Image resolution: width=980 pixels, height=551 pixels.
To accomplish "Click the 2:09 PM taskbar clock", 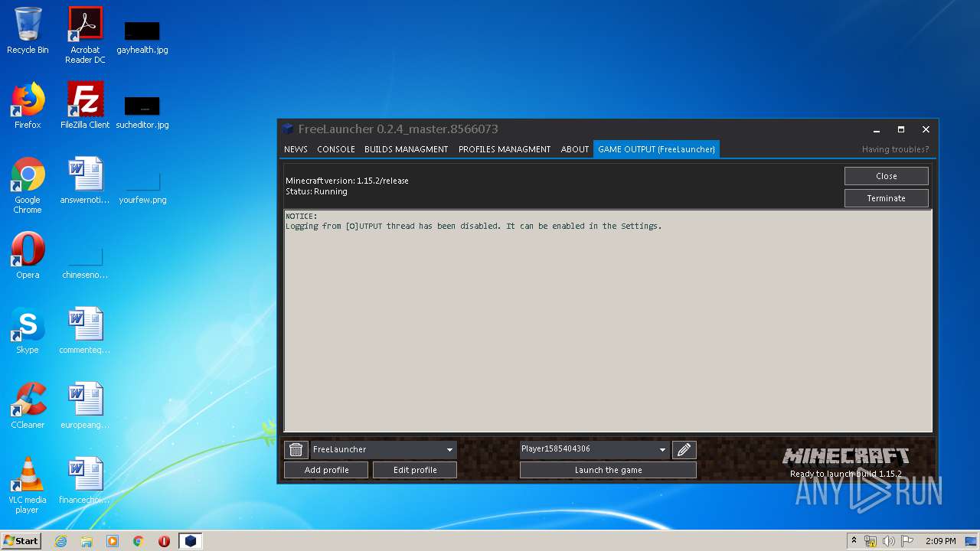I will click(x=941, y=541).
